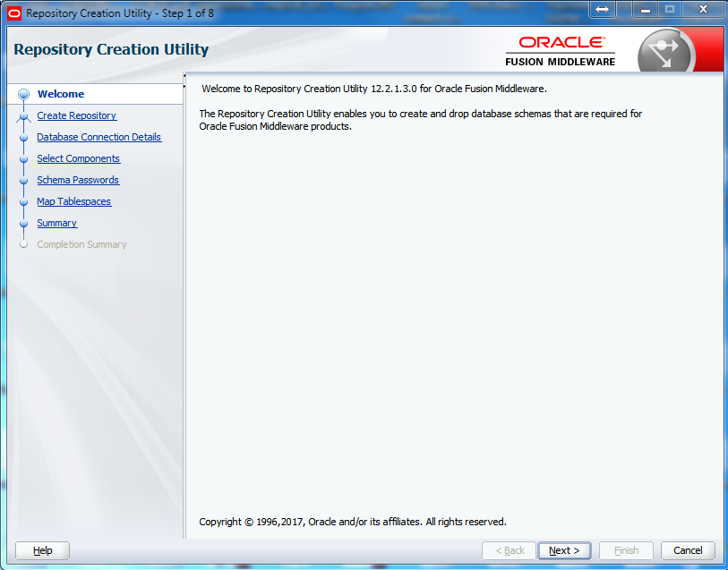
Task: Open the Database Connection Details step
Action: click(98, 137)
